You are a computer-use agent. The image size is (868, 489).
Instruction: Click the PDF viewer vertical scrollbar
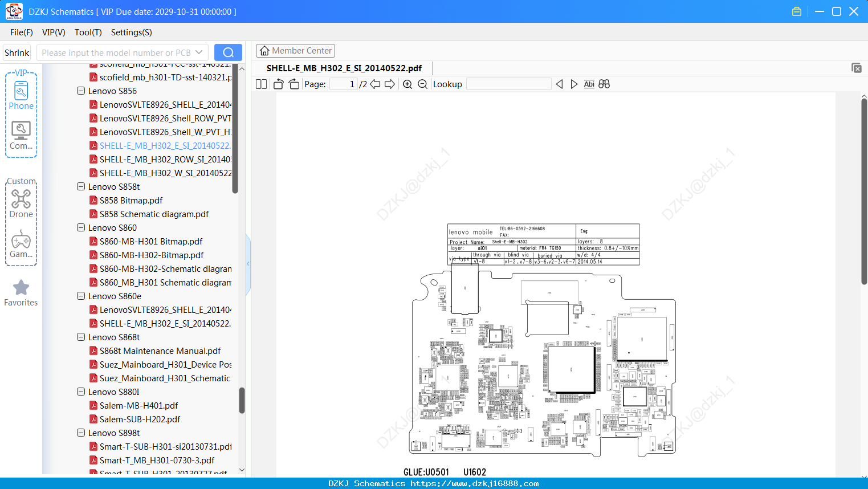tap(864, 191)
